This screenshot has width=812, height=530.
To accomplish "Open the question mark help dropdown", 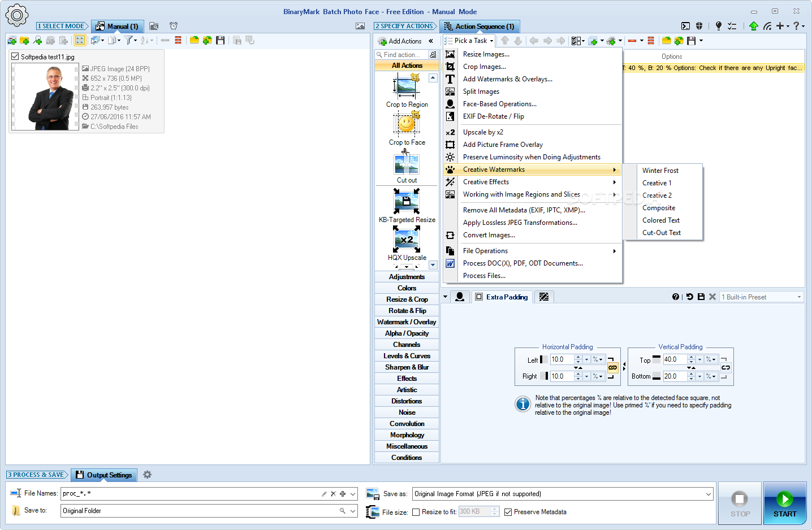I will [798, 26].
